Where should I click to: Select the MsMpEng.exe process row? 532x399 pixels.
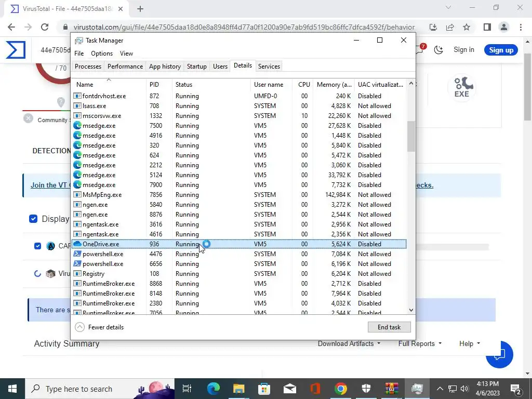[239, 195]
